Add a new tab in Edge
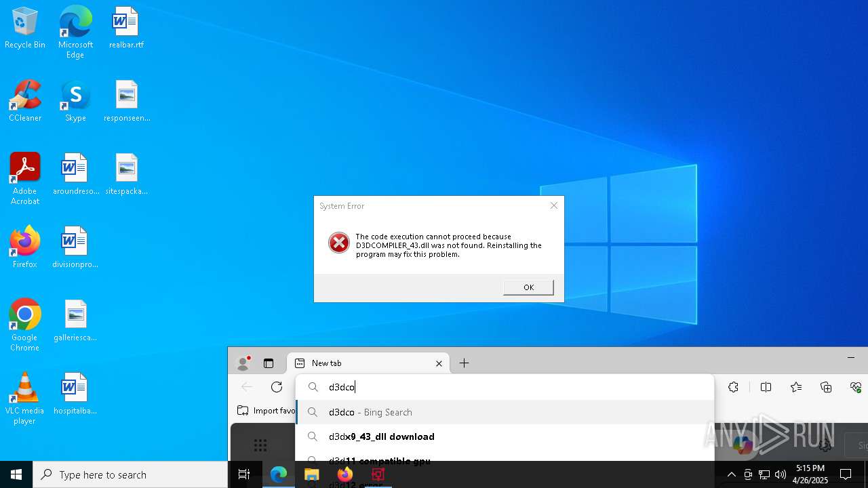 [464, 363]
